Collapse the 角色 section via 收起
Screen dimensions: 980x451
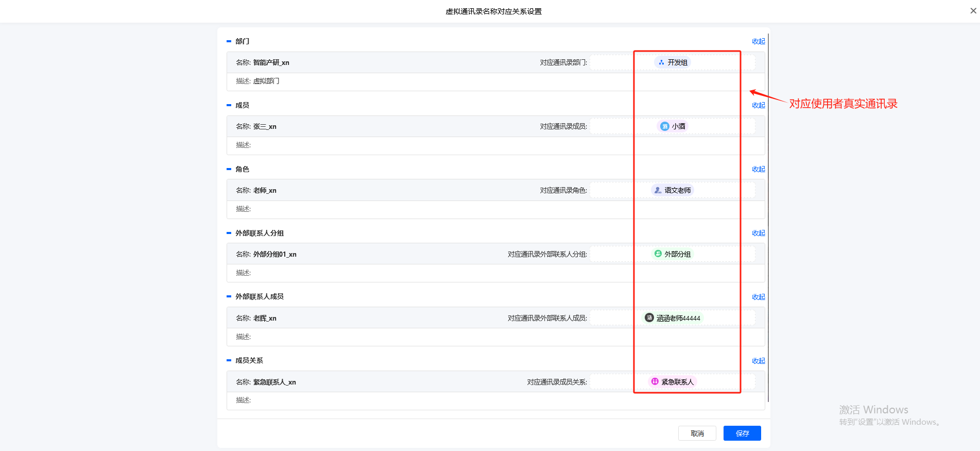pyautogui.click(x=758, y=169)
